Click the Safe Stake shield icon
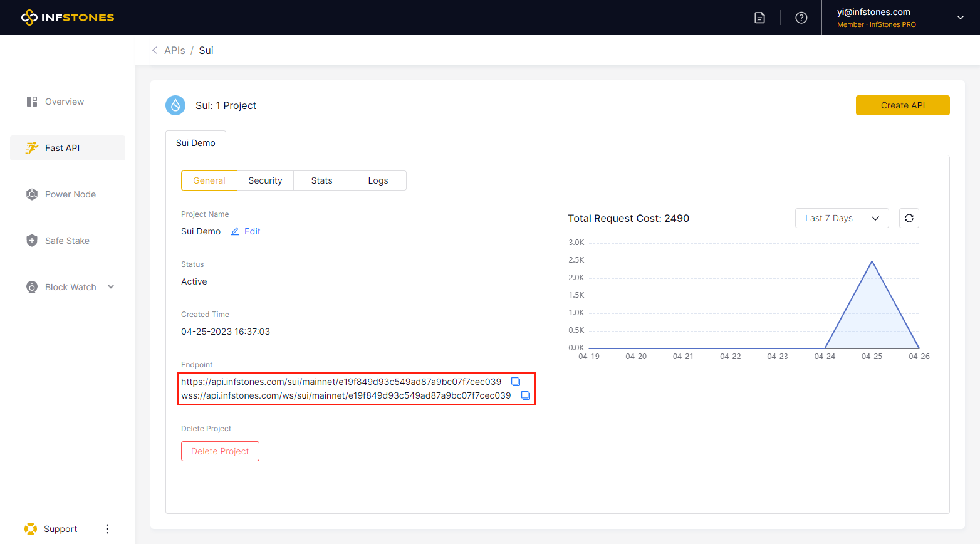The image size is (980, 544). tap(32, 241)
